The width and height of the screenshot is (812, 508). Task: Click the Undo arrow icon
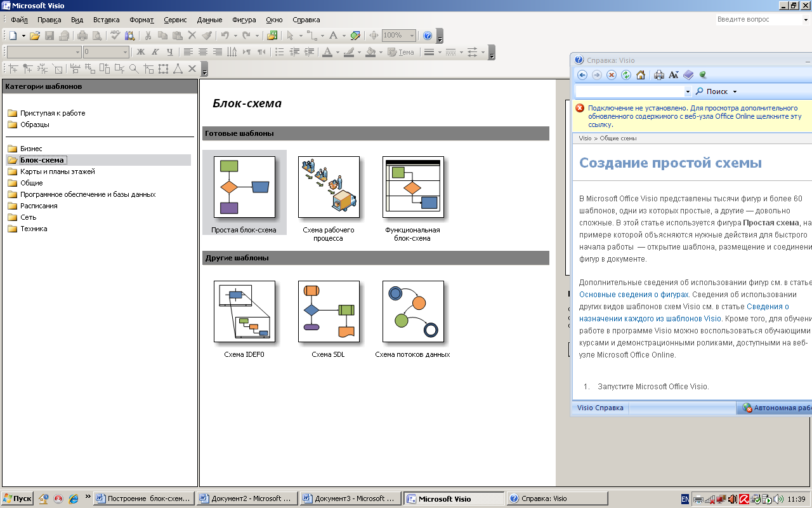coord(225,36)
